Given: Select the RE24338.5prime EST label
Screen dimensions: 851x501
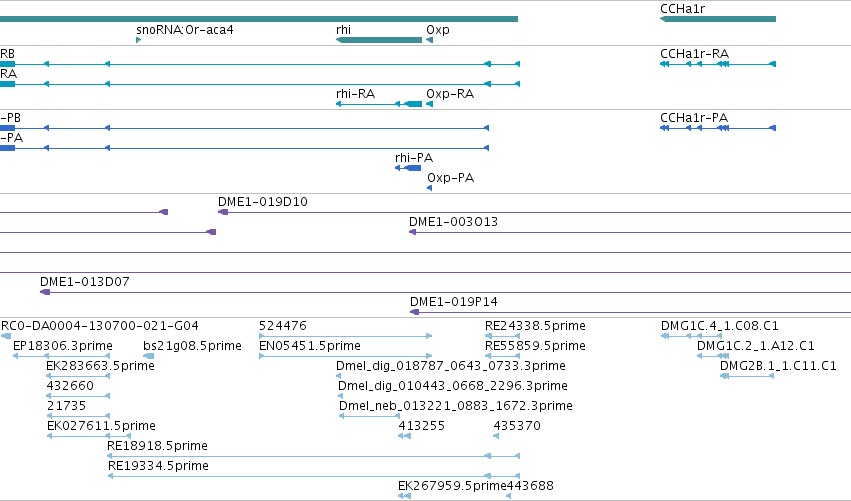Looking at the screenshot, I should 535,326.
